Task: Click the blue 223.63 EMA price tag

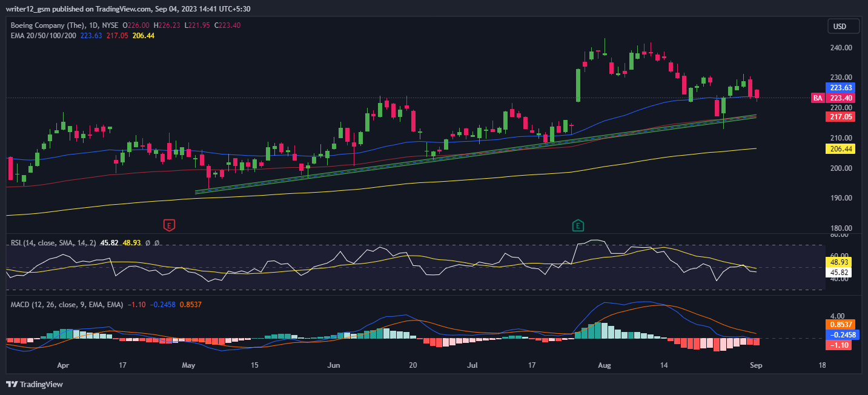Action: tap(840, 88)
